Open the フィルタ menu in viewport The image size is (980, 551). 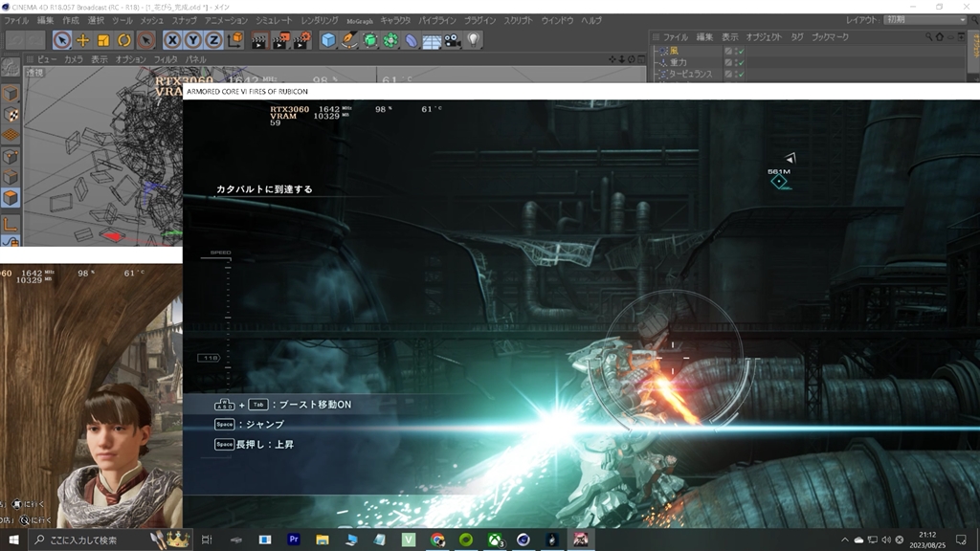pos(165,59)
